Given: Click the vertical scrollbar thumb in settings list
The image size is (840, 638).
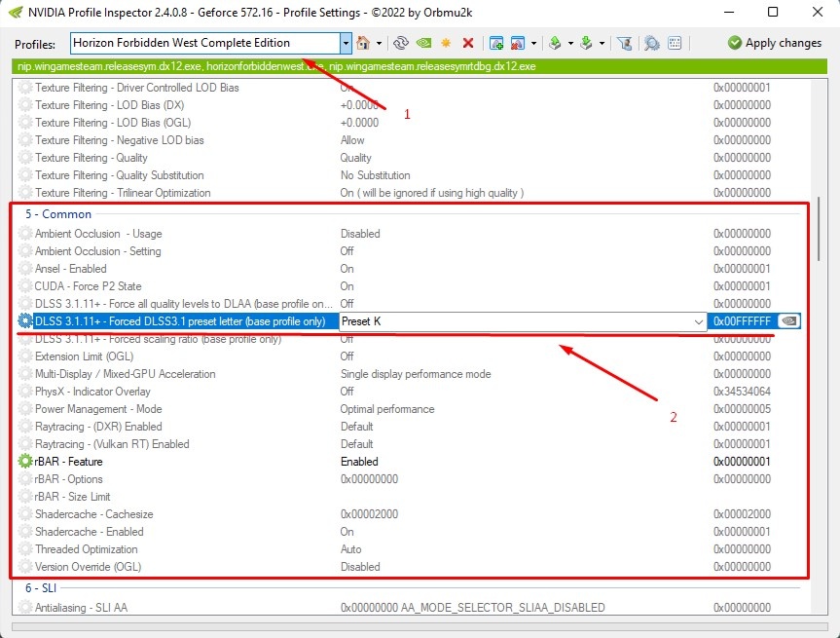Looking at the screenshot, I should pyautogui.click(x=820, y=229).
